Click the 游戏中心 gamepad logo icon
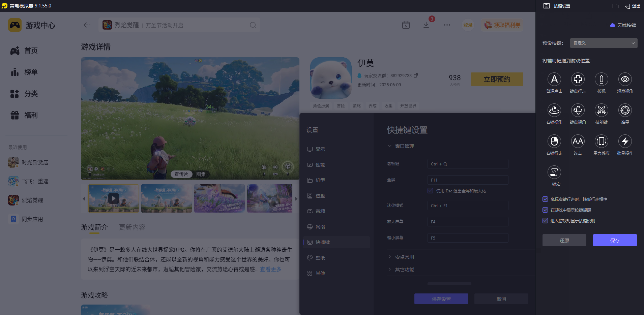The image size is (644, 315). [14, 25]
